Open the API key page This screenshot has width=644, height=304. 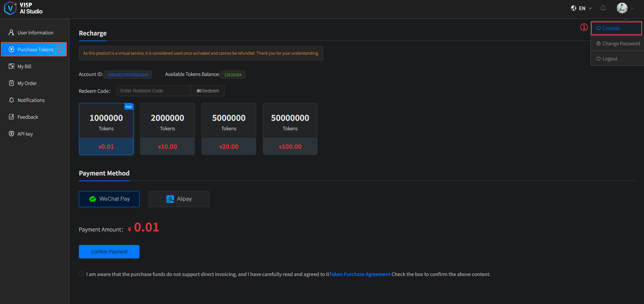[25, 134]
